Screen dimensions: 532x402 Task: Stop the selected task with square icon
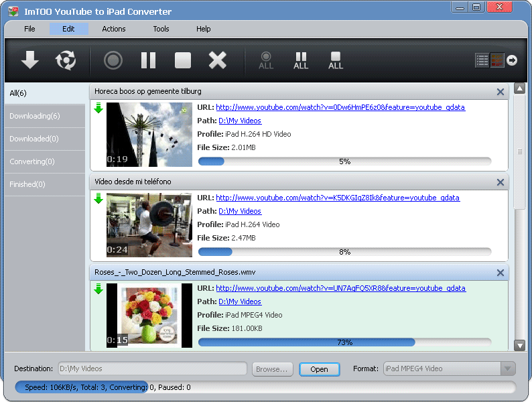(183, 60)
